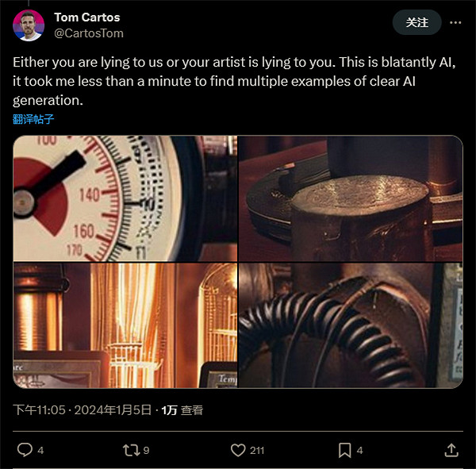Like the post with the heart icon

[237, 450]
